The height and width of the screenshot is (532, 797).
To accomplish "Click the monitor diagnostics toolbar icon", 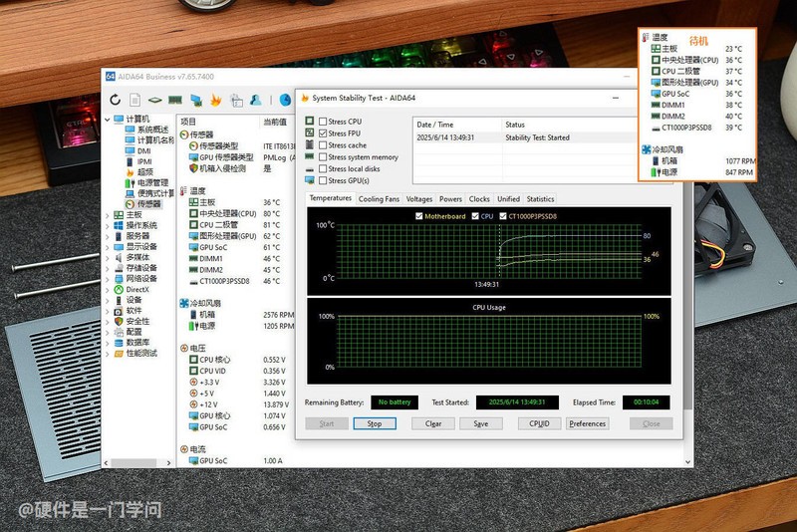I will (195, 100).
